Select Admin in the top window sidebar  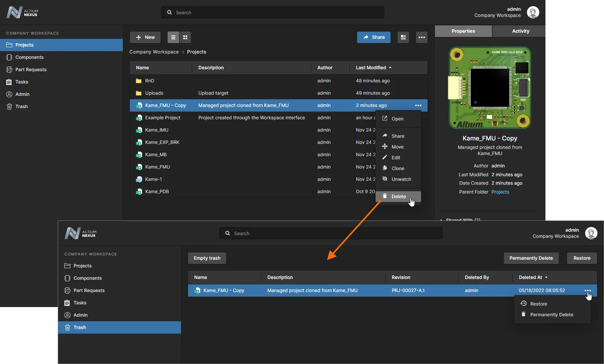(61, 94)
